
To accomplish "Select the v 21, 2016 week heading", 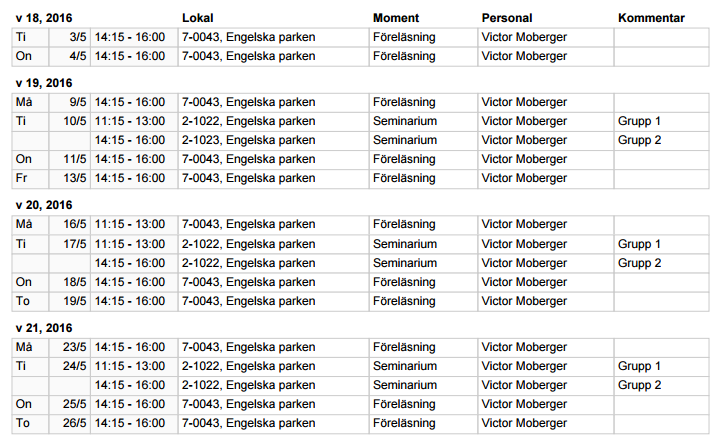I will (x=44, y=328).
